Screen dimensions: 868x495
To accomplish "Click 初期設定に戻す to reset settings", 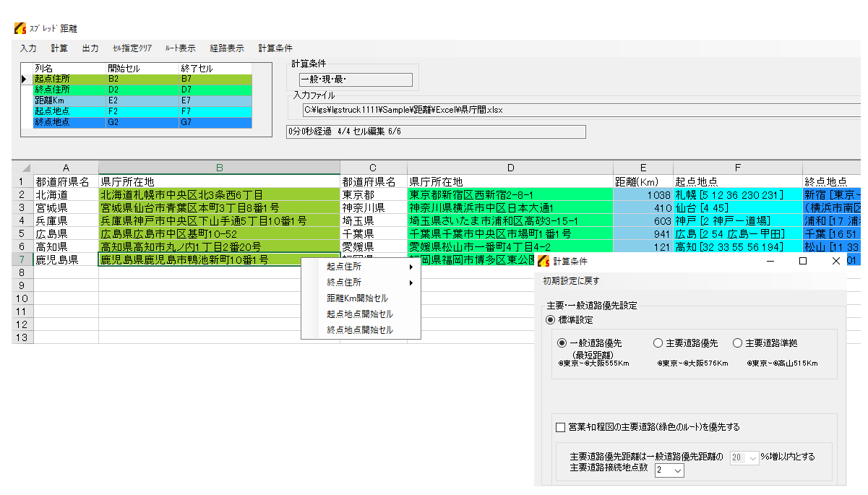I will [566, 281].
